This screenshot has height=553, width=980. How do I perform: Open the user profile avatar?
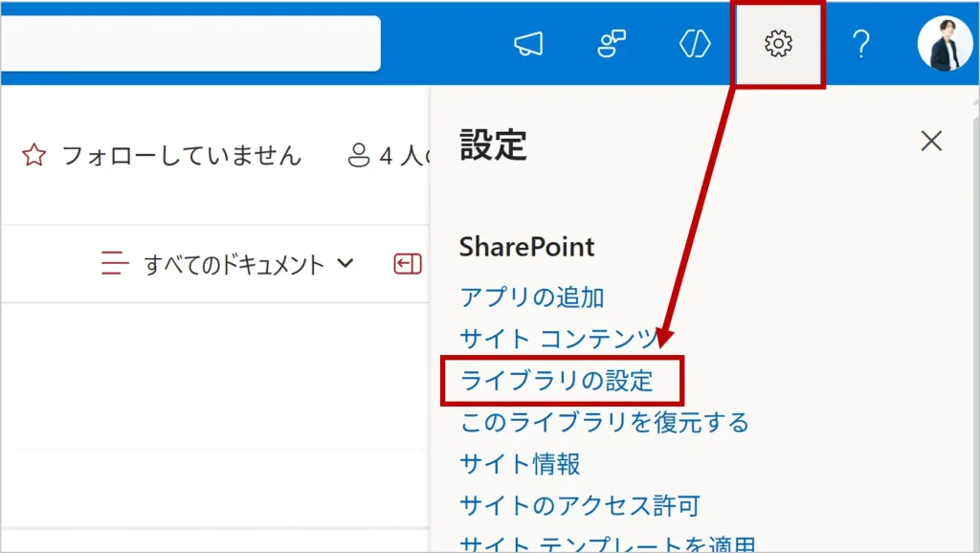point(944,44)
